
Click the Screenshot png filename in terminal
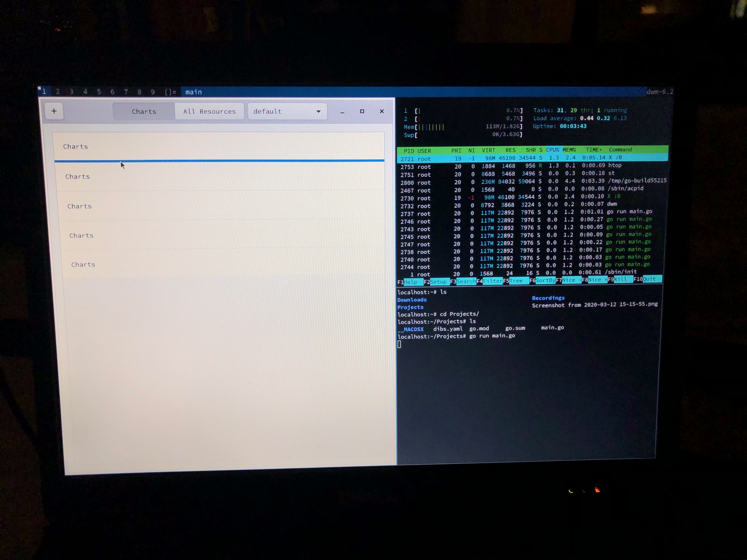click(x=595, y=305)
